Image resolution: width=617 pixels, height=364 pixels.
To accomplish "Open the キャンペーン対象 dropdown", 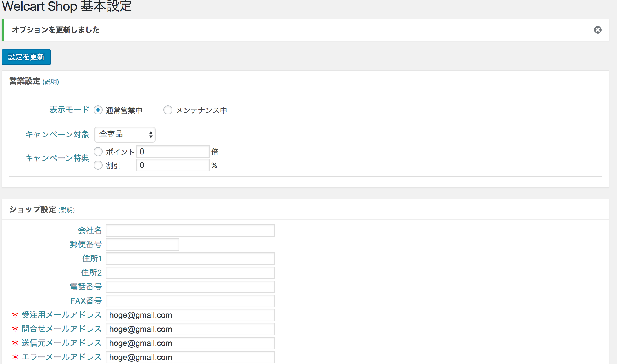I will point(125,135).
